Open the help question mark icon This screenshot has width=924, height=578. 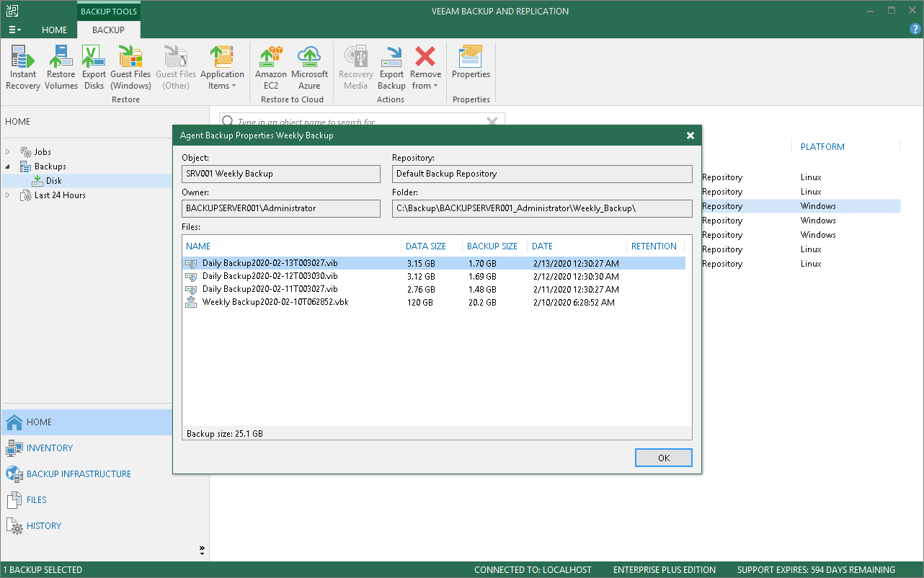(915, 29)
